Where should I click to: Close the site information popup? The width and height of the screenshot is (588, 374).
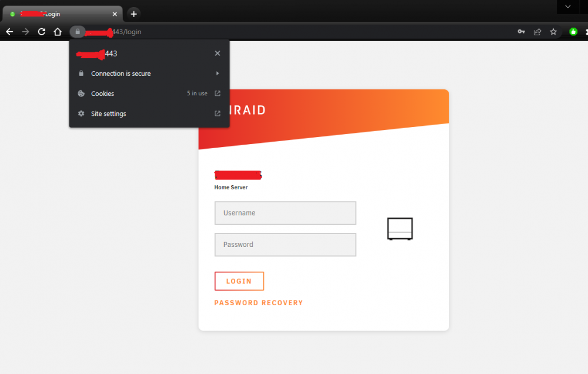(x=218, y=54)
